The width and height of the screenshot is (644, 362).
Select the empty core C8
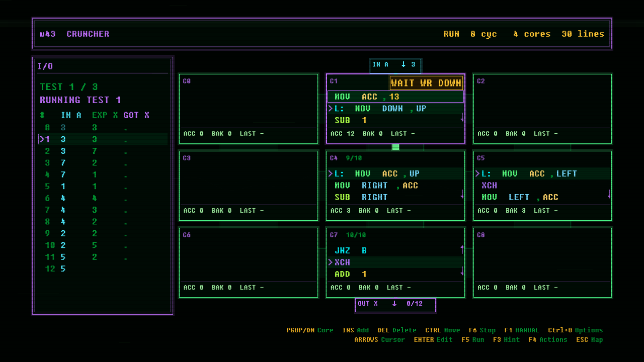(542, 263)
